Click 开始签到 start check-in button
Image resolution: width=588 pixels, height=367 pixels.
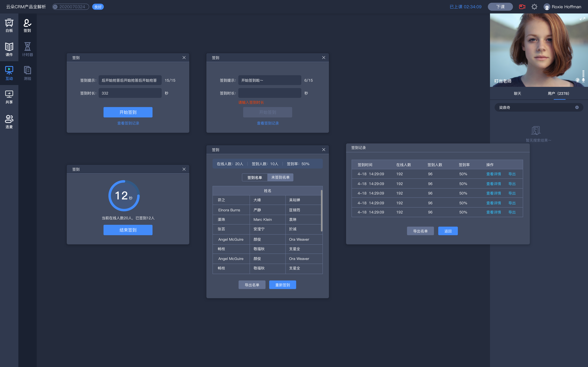128,112
